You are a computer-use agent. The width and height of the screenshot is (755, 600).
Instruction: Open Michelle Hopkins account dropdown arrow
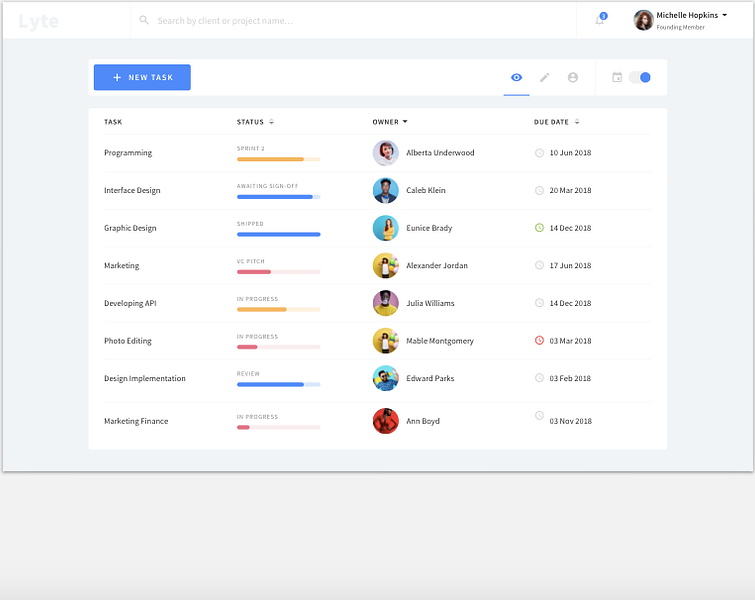tap(724, 15)
